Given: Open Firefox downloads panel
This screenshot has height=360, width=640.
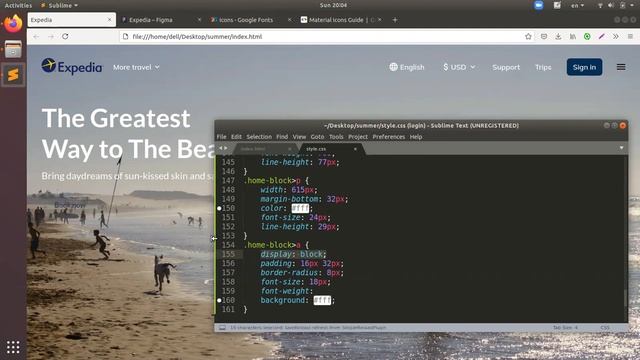Looking at the screenshot, I should click(558, 37).
